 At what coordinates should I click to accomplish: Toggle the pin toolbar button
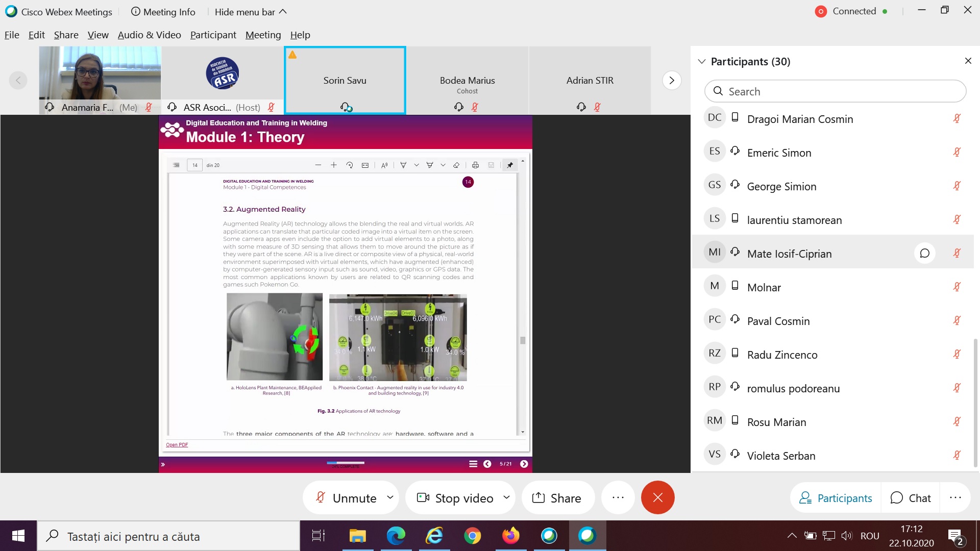click(510, 165)
